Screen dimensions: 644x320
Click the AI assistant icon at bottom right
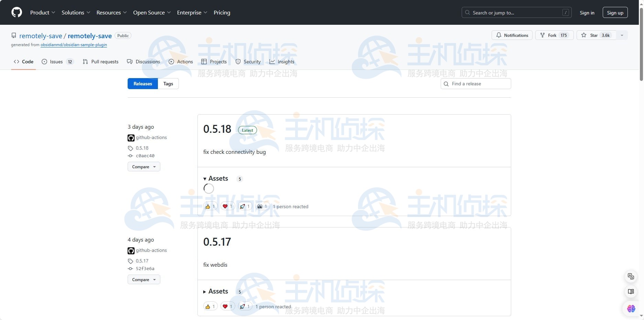[630, 309]
